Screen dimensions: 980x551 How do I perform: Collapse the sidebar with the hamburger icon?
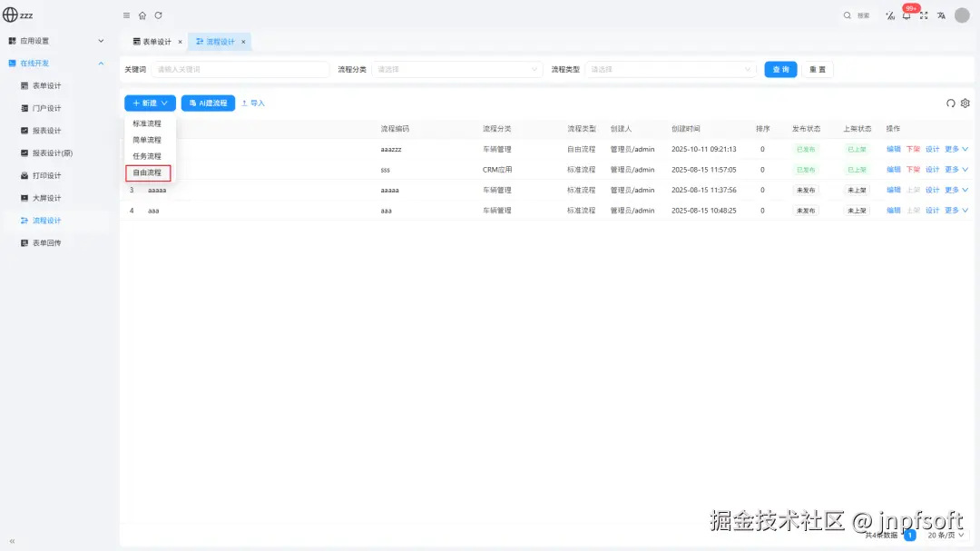point(125,15)
